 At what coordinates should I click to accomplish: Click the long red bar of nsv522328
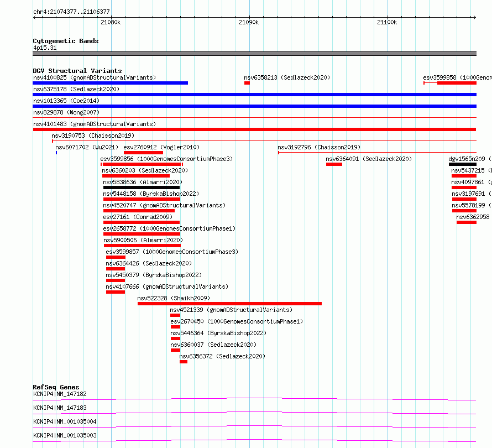tap(229, 304)
